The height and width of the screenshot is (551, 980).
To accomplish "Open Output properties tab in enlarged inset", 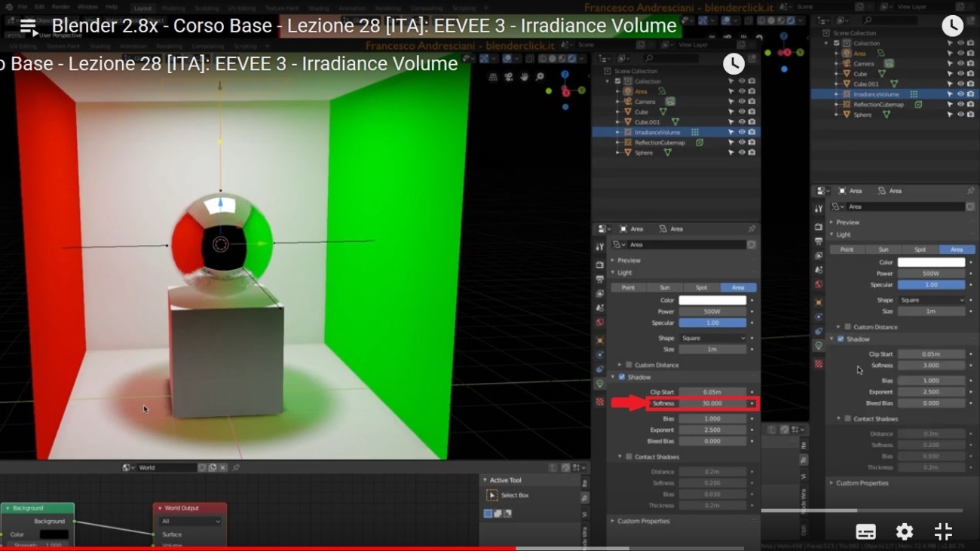I will [x=600, y=279].
